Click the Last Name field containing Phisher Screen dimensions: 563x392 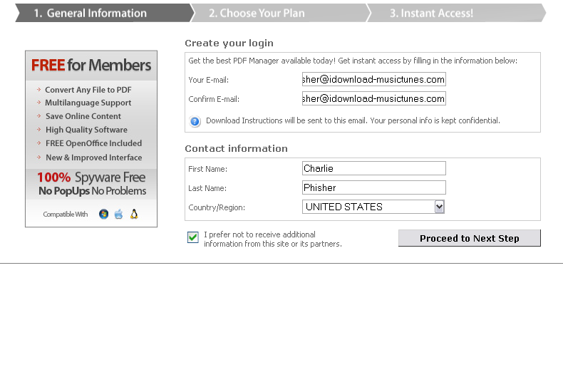[373, 187]
